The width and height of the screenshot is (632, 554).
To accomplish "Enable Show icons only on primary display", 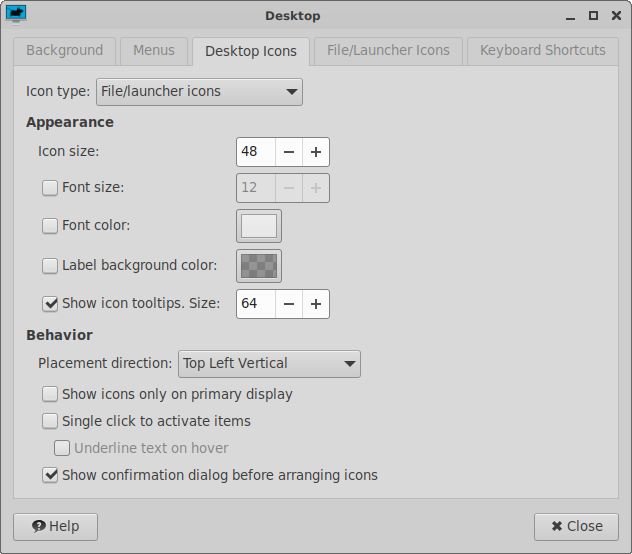I will point(50,394).
